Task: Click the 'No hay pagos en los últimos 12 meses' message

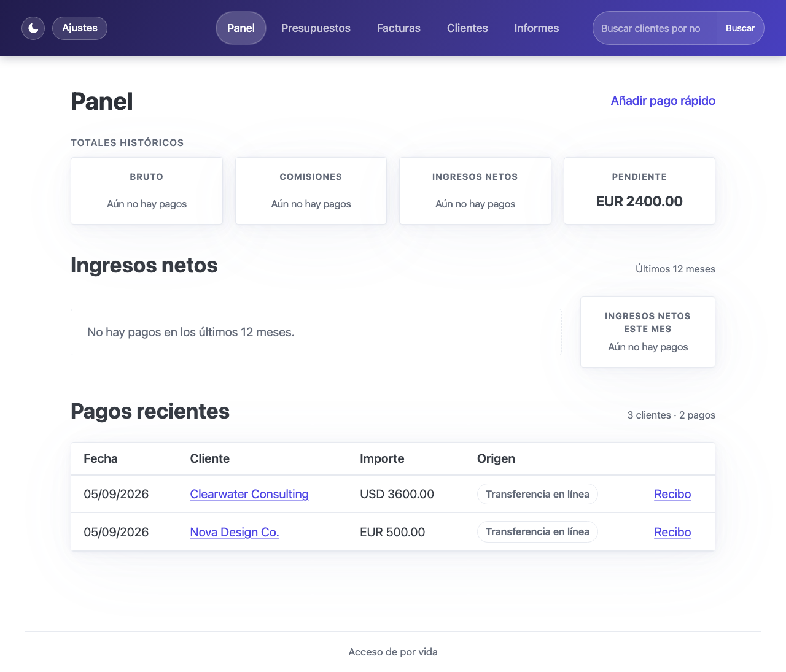Action: click(191, 332)
